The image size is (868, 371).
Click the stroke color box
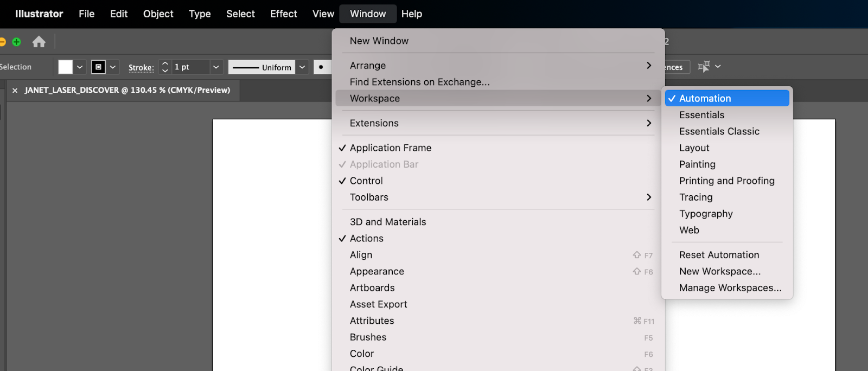coord(98,67)
